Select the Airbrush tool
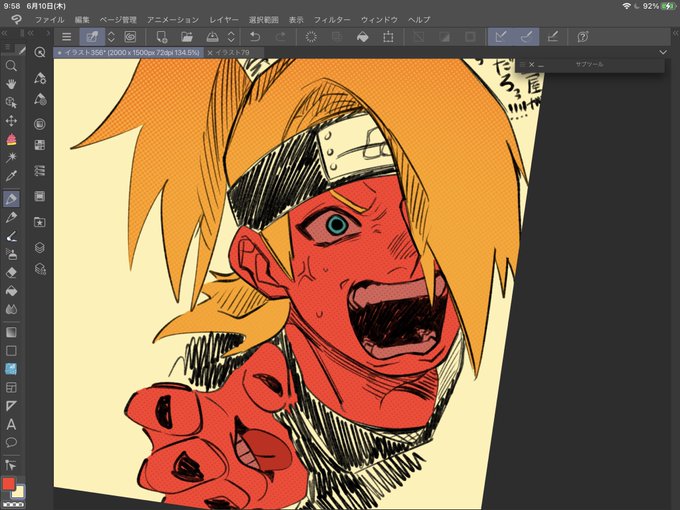680x510 pixels. click(x=11, y=254)
